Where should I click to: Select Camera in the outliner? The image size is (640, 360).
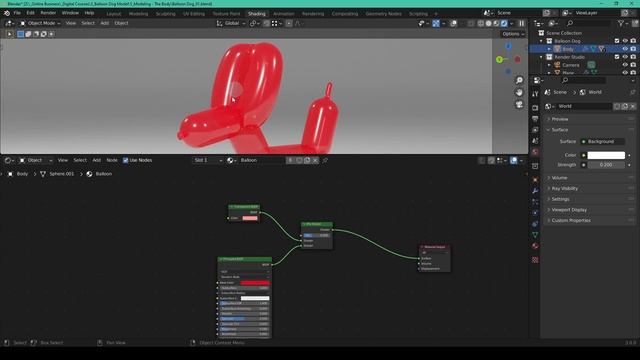click(x=571, y=65)
